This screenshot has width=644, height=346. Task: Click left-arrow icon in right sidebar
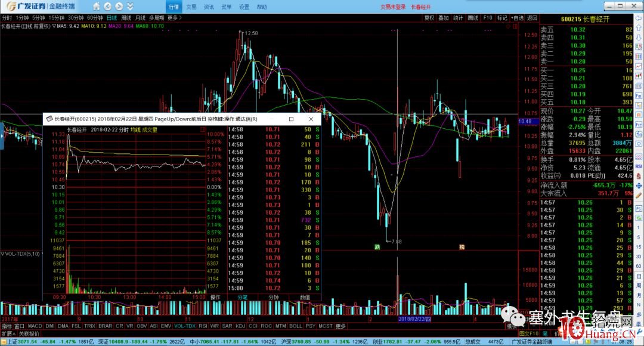coord(639,18)
